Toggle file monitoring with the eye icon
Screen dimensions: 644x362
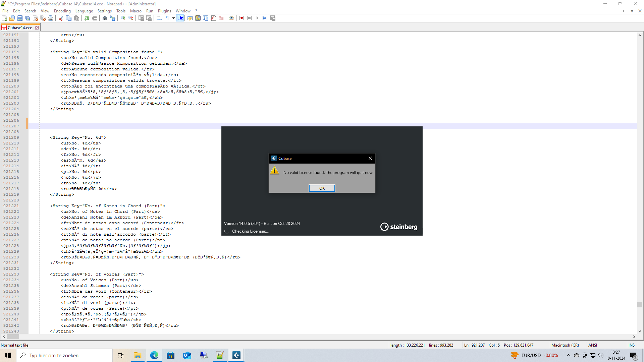(x=231, y=18)
